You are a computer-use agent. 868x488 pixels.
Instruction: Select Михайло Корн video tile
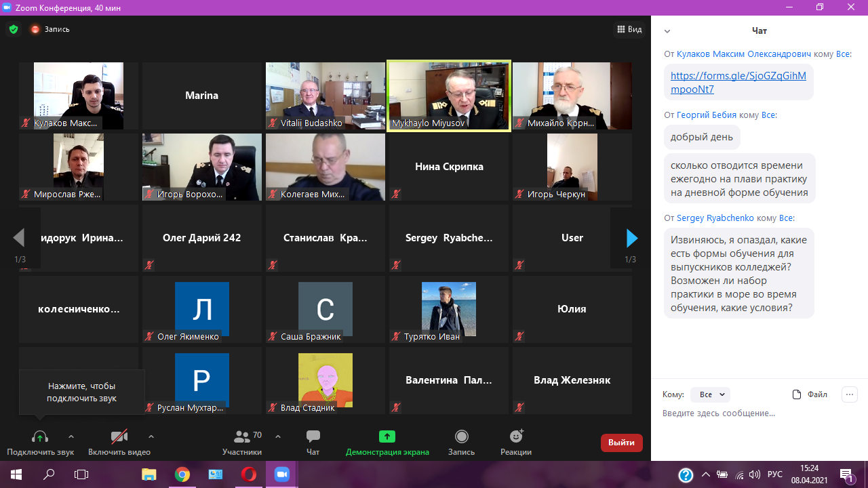point(572,96)
